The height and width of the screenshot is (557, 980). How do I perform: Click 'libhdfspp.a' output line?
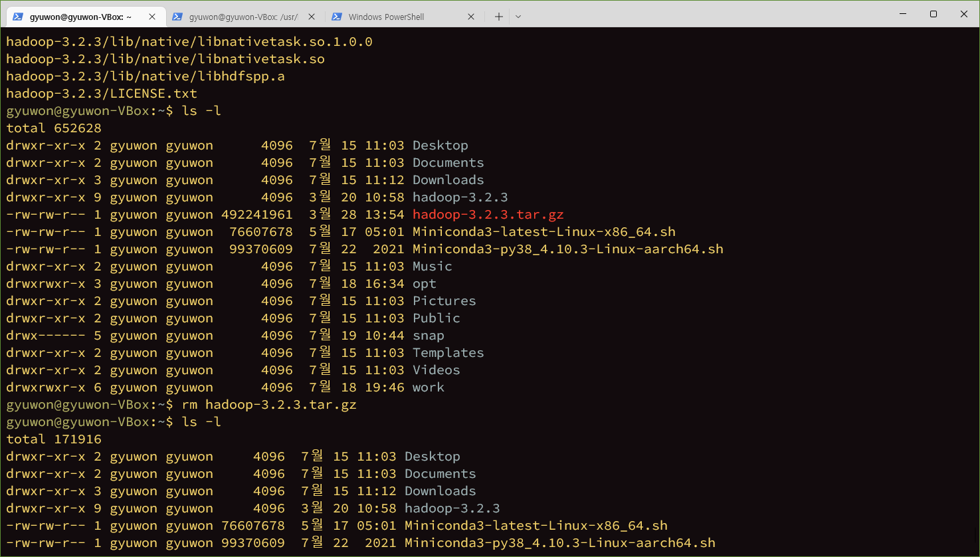[146, 76]
